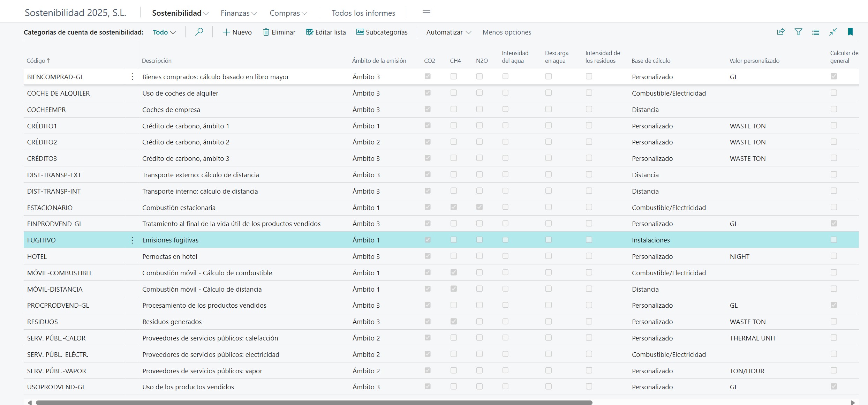Open Todos los informes

[x=363, y=13]
